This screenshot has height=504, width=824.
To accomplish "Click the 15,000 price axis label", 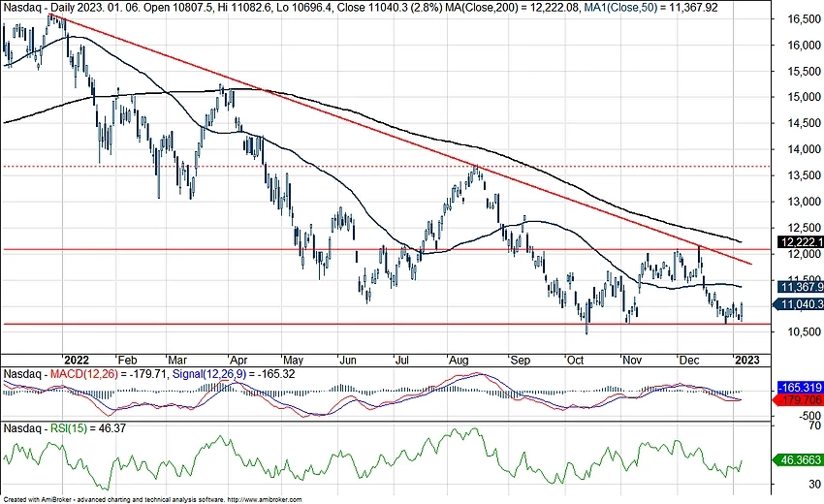I will click(x=804, y=97).
